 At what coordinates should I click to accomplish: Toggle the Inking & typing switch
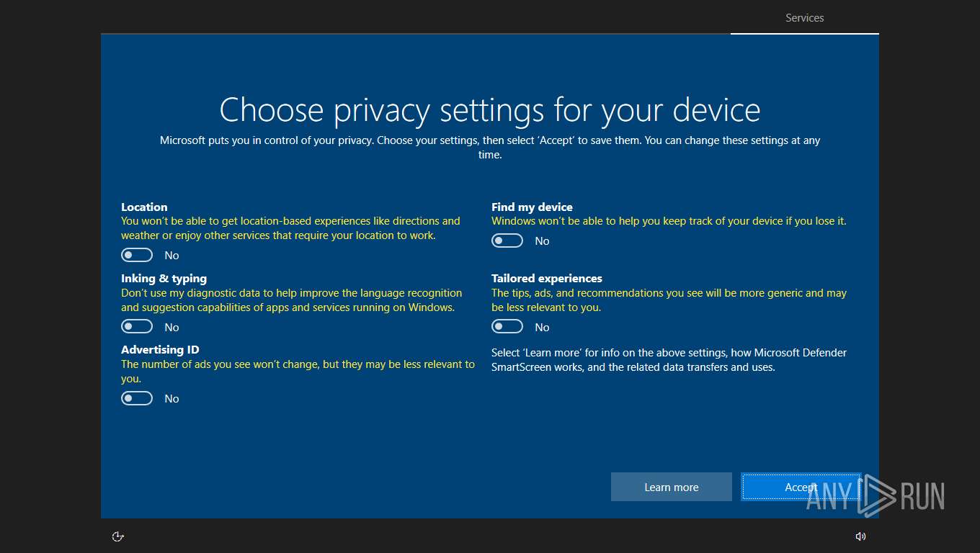pos(137,327)
